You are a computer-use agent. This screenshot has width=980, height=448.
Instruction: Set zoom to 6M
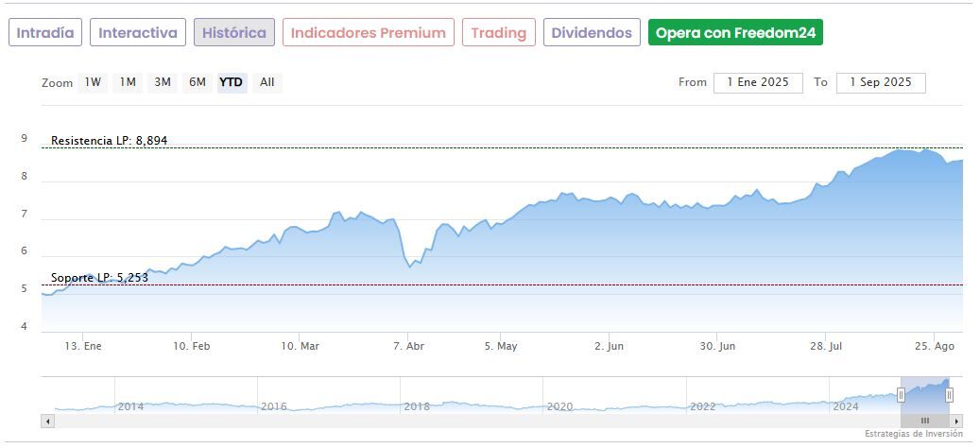tap(197, 82)
